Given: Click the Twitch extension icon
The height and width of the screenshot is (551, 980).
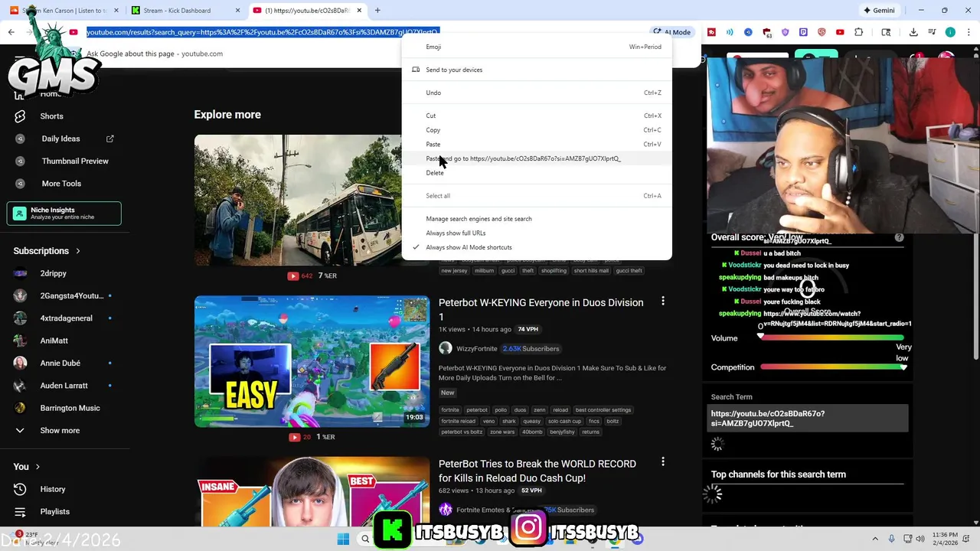Looking at the screenshot, I should 803,32.
